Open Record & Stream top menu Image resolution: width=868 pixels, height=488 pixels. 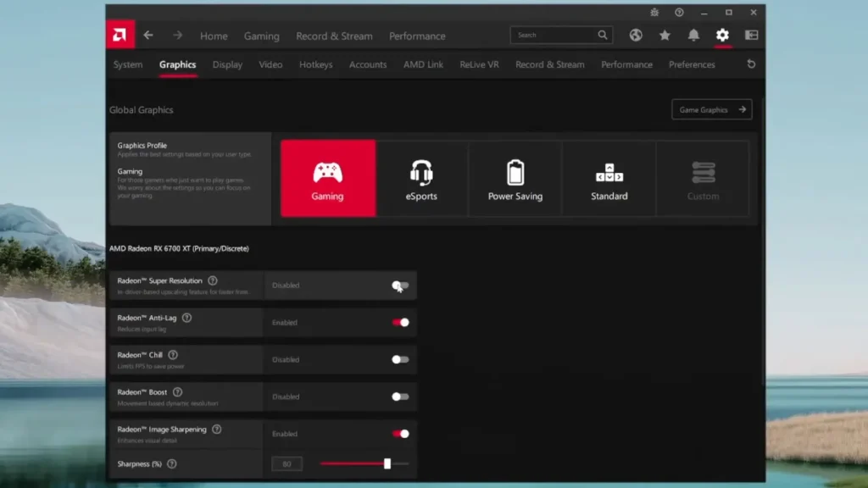pos(334,36)
